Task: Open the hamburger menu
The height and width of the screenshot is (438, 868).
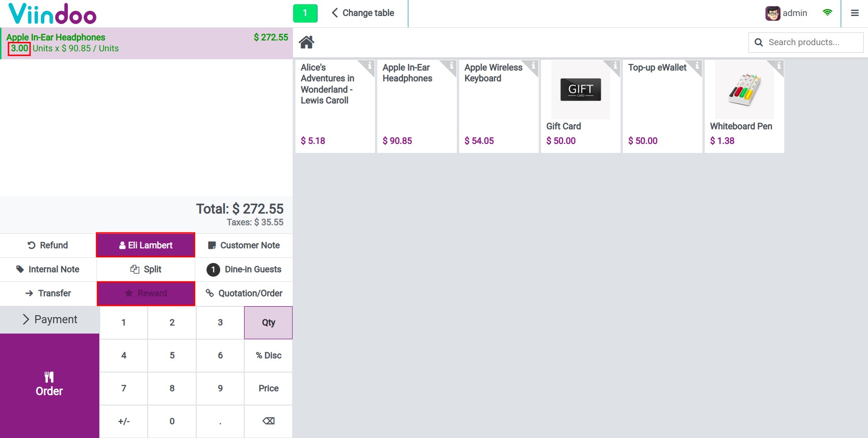Action: point(855,13)
